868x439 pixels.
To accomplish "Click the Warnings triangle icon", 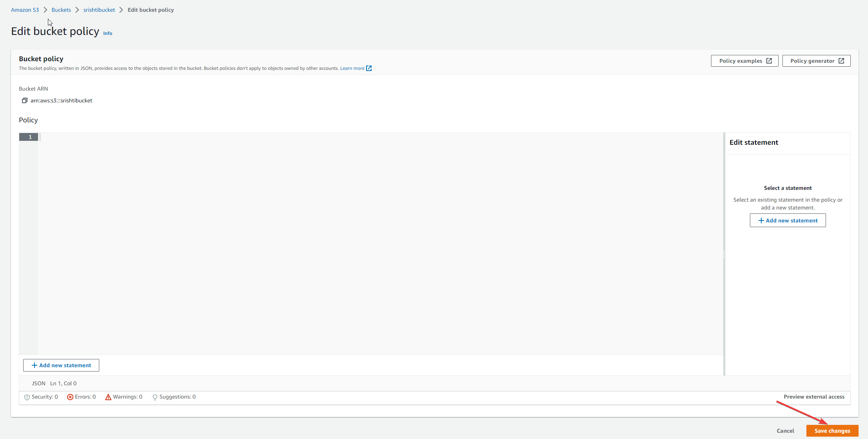I will click(x=108, y=397).
